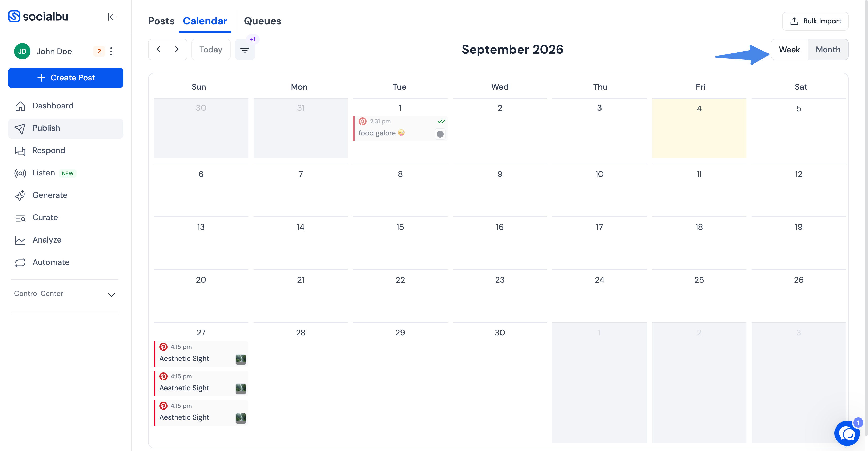Collapse the sidebar with the arrow icon
The image size is (868, 451).
[x=112, y=17]
